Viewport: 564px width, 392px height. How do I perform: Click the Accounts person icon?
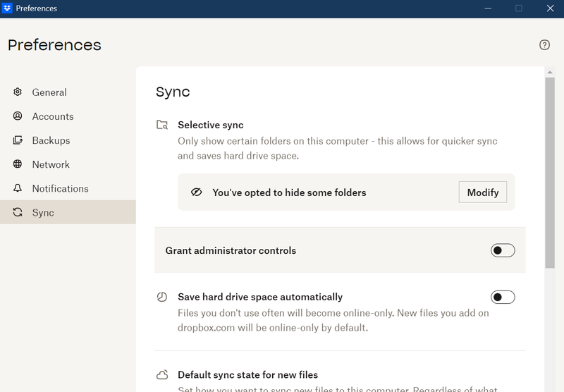18,116
